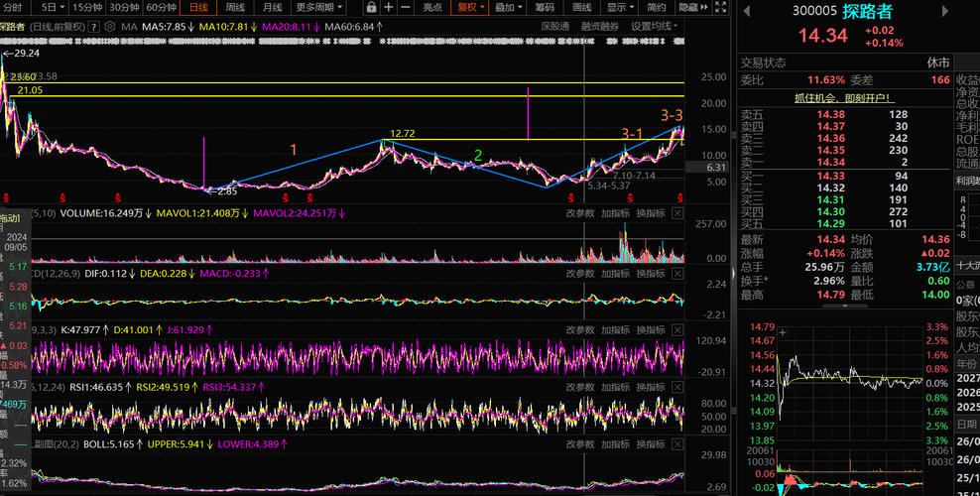Click 加指标 on MACD panel
980x496 pixels.
tap(615, 274)
